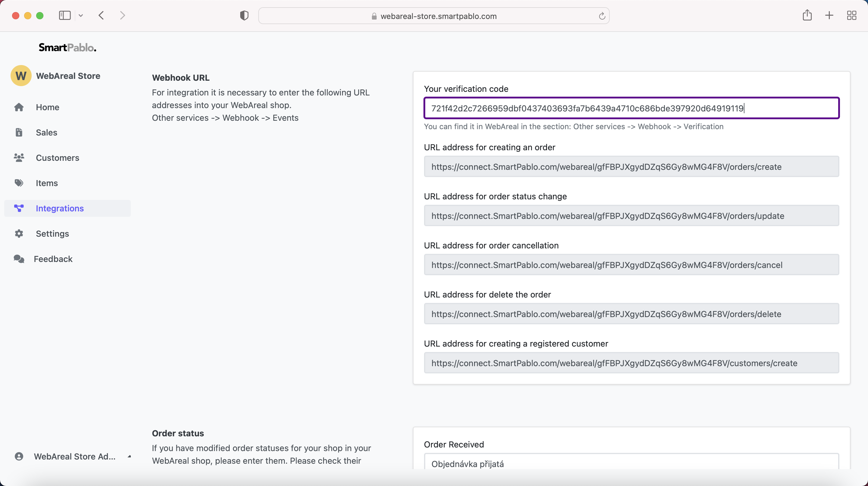This screenshot has height=486, width=868.
Task: Click the yellow W store avatar
Action: (x=21, y=75)
